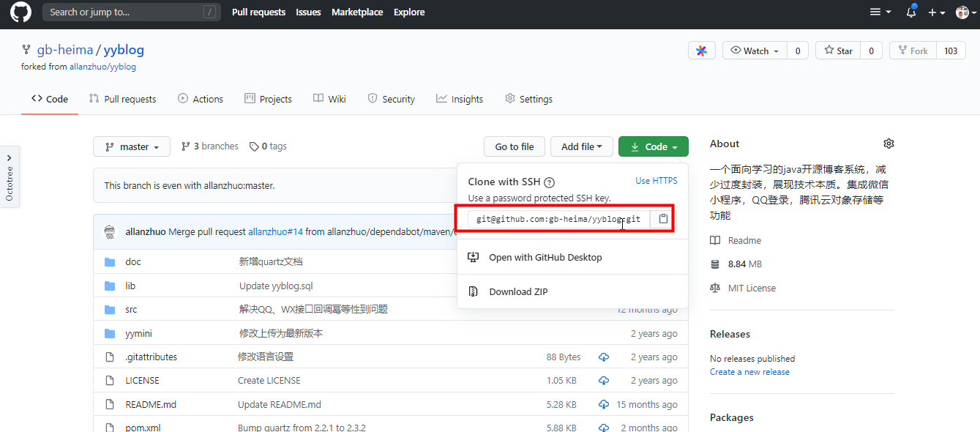Star the yyblog repository

tap(839, 51)
